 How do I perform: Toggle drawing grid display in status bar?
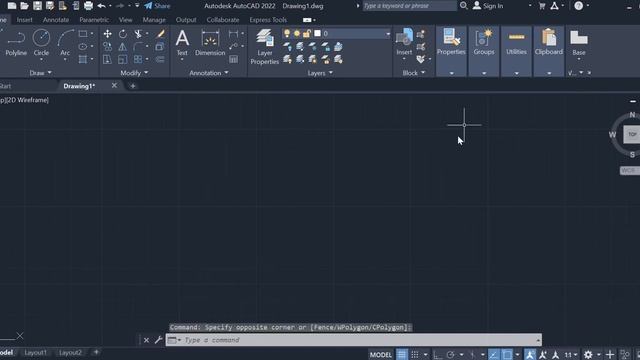[402, 355]
